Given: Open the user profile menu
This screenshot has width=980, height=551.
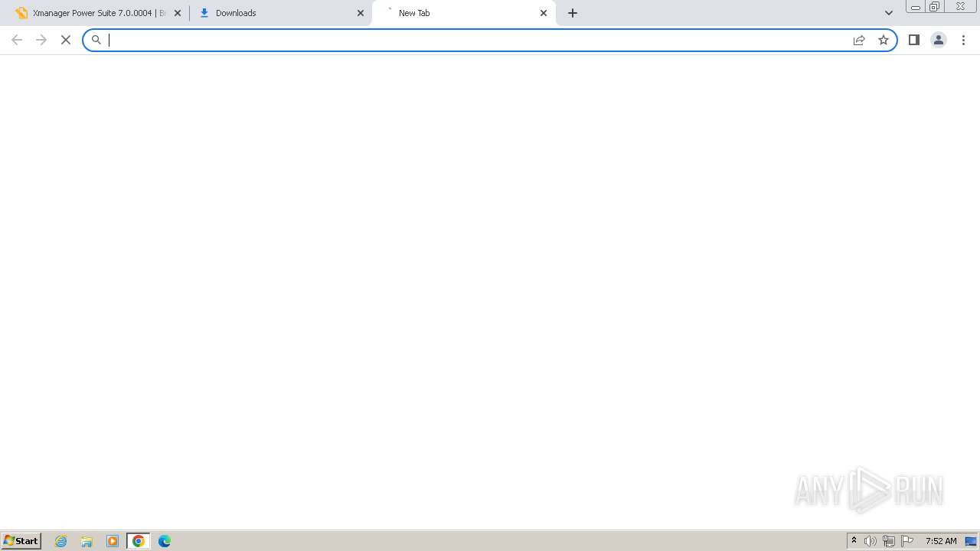Looking at the screenshot, I should [939, 40].
